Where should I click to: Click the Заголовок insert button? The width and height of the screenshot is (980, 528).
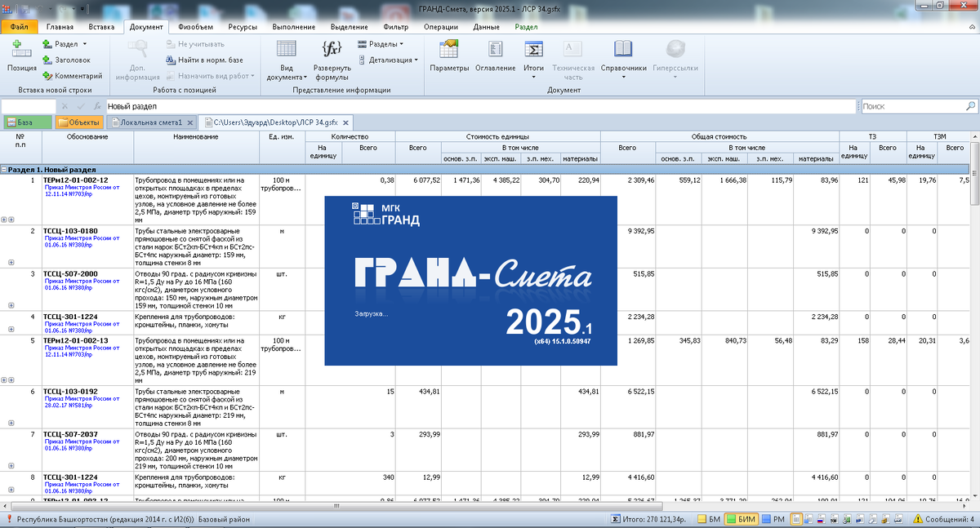[x=66, y=60]
